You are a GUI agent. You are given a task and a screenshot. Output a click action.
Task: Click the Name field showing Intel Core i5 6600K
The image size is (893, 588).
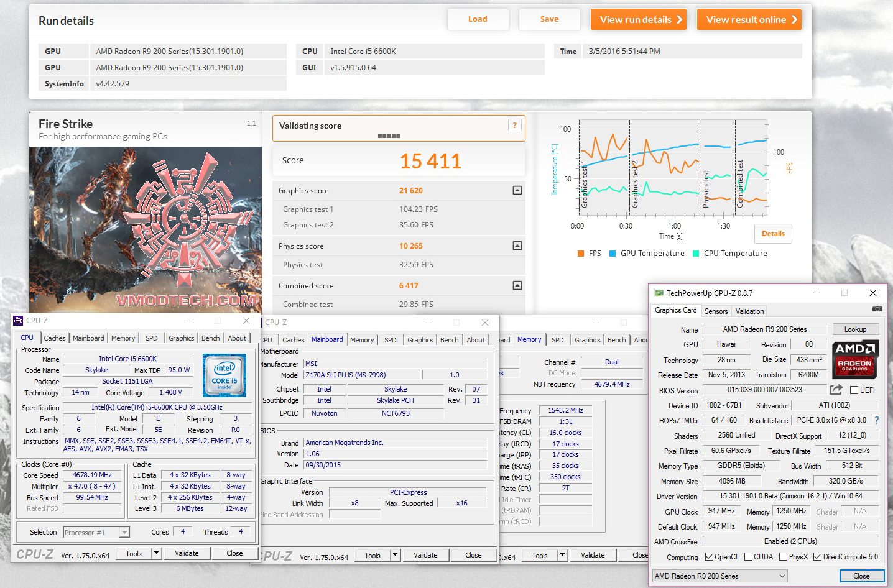127,359
